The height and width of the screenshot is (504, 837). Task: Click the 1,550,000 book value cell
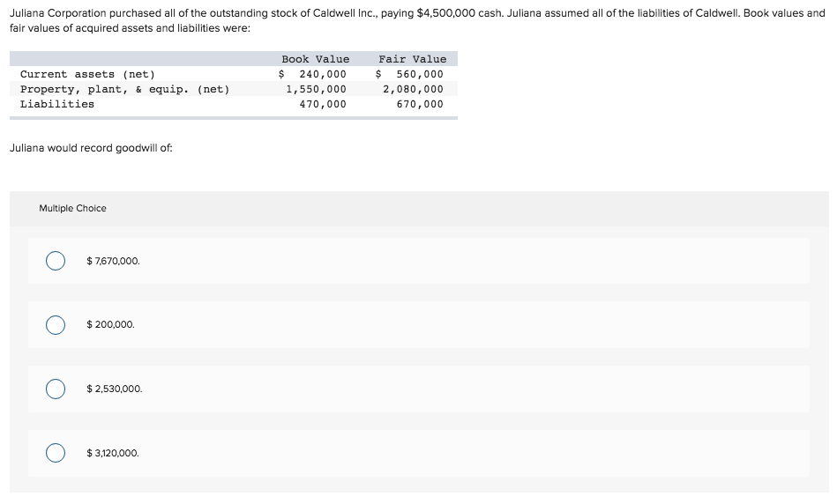(x=316, y=89)
